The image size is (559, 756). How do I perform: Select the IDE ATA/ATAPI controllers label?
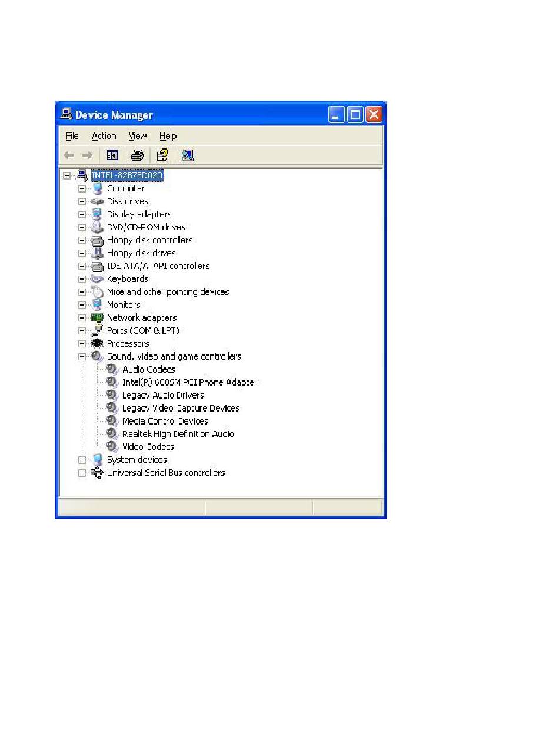coord(158,266)
